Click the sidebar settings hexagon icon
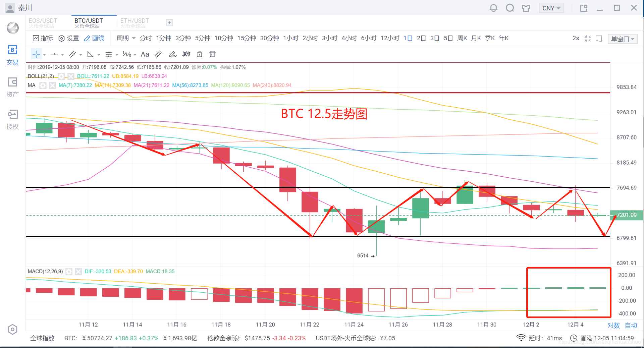Viewport: 644px width, 348px height. tap(12, 330)
